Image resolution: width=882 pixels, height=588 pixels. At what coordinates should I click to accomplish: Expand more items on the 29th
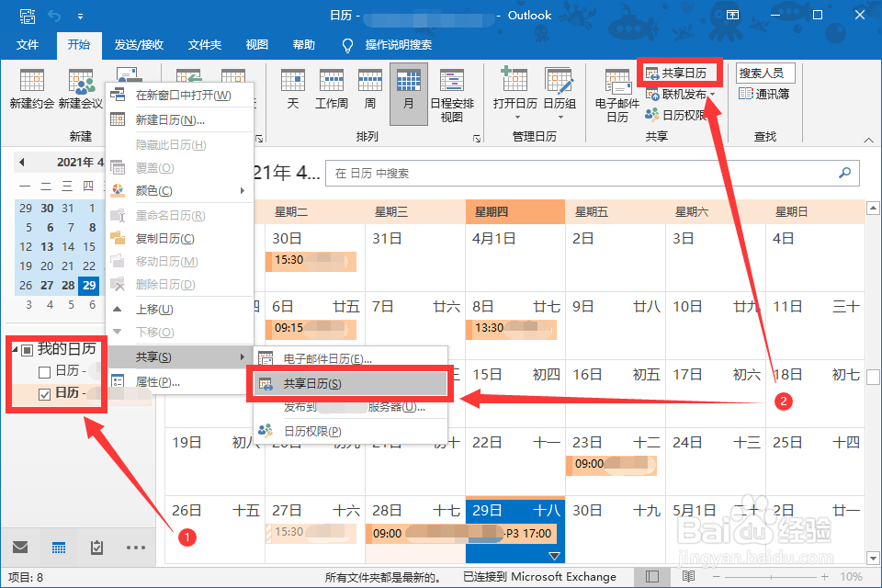(554, 556)
